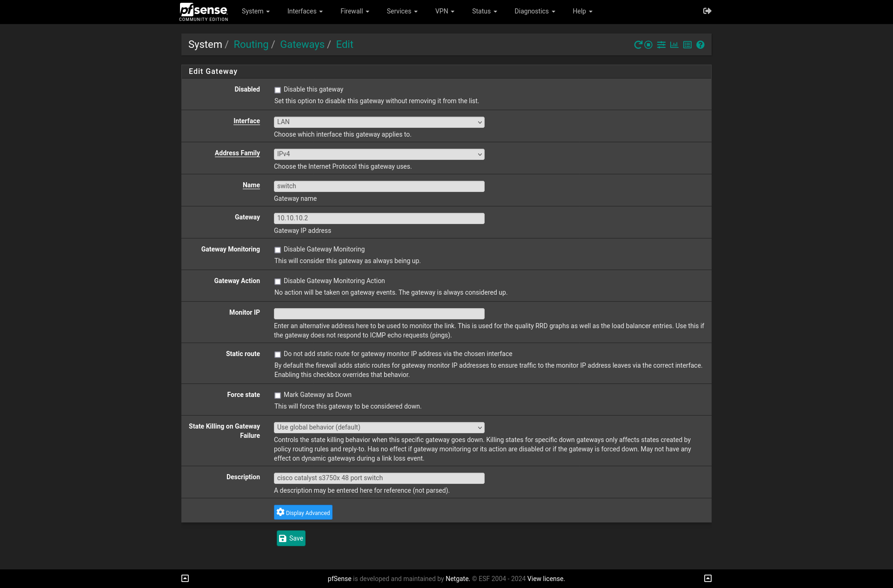Click the Save button
The image size is (893, 588).
(291, 538)
